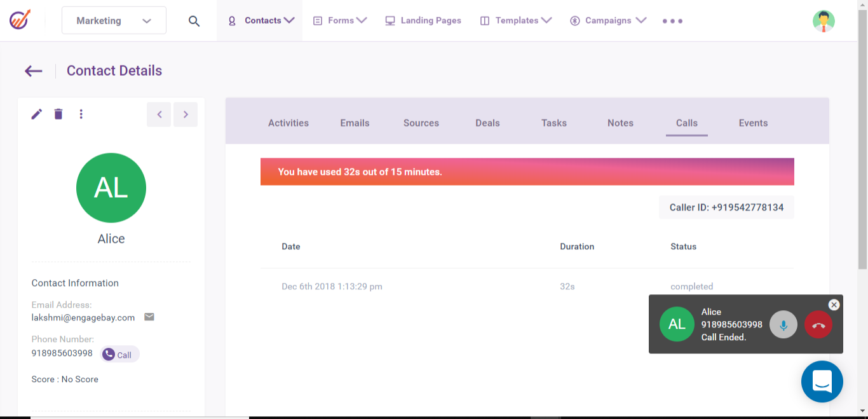Open Landing Pages from top navigation
This screenshot has height=419, width=868.
point(423,20)
